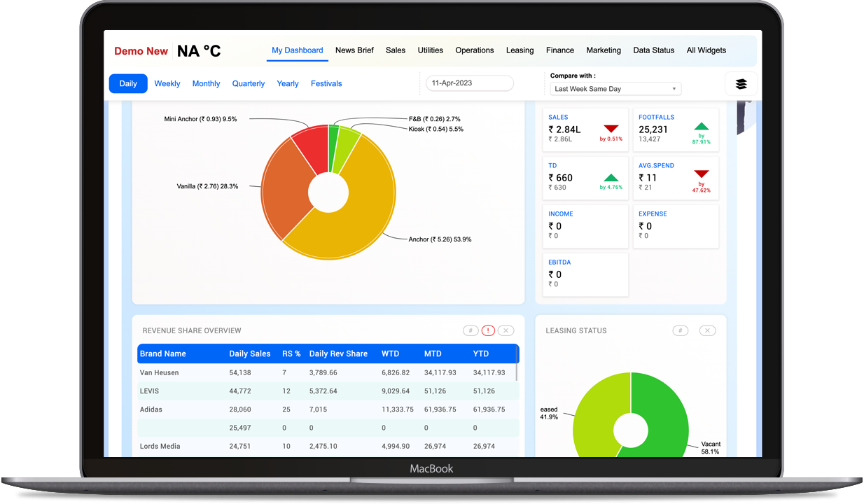
Task: Click the FOOTFALLS card title
Action: [x=657, y=117]
